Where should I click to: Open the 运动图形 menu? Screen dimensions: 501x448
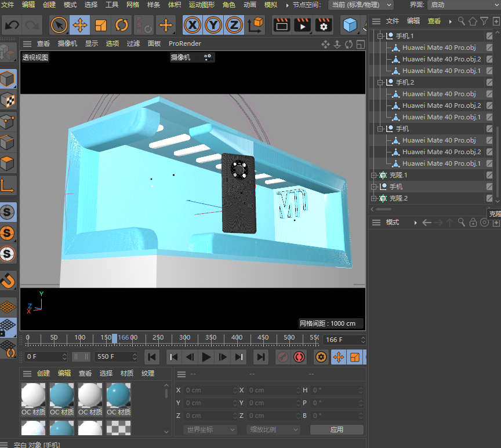coord(201,5)
